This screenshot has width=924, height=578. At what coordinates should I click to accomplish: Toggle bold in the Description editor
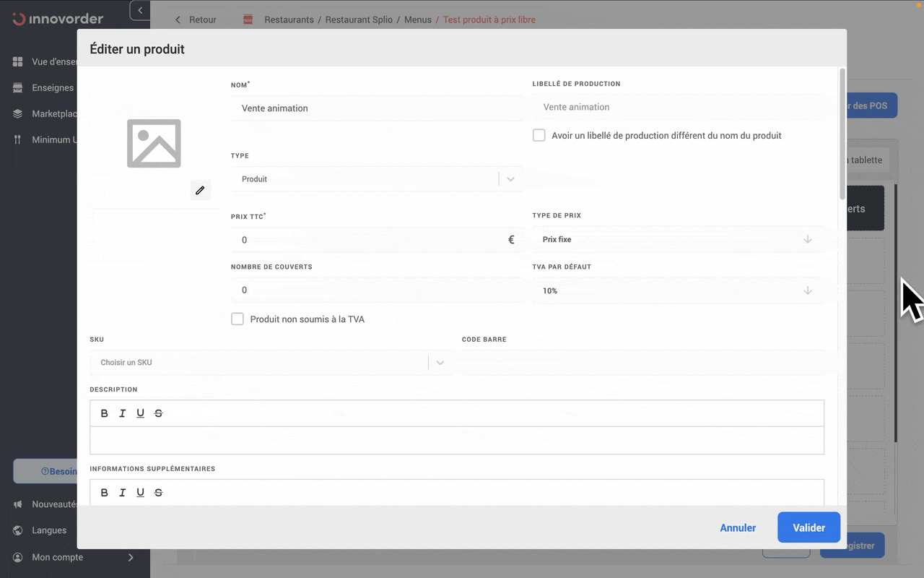[x=105, y=413]
